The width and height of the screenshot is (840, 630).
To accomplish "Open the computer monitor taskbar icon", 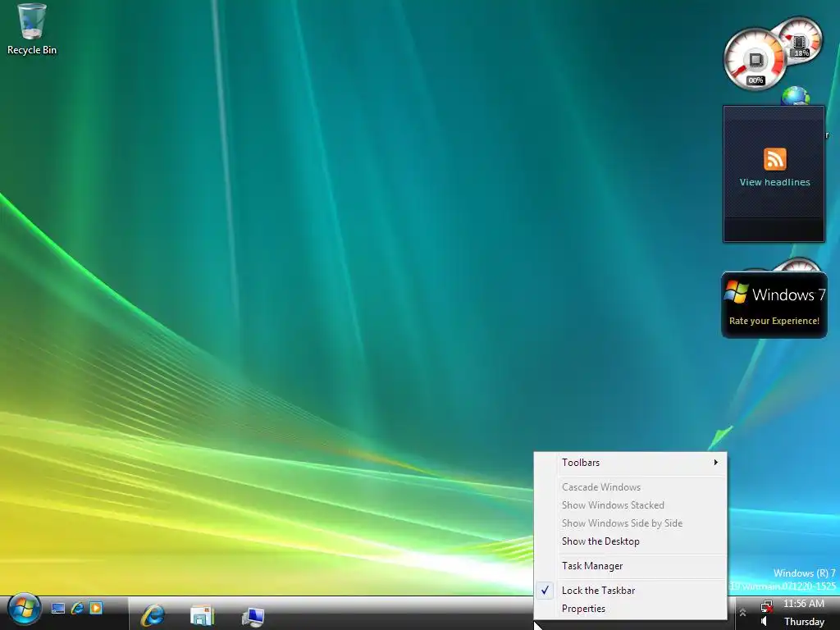I will point(253,617).
